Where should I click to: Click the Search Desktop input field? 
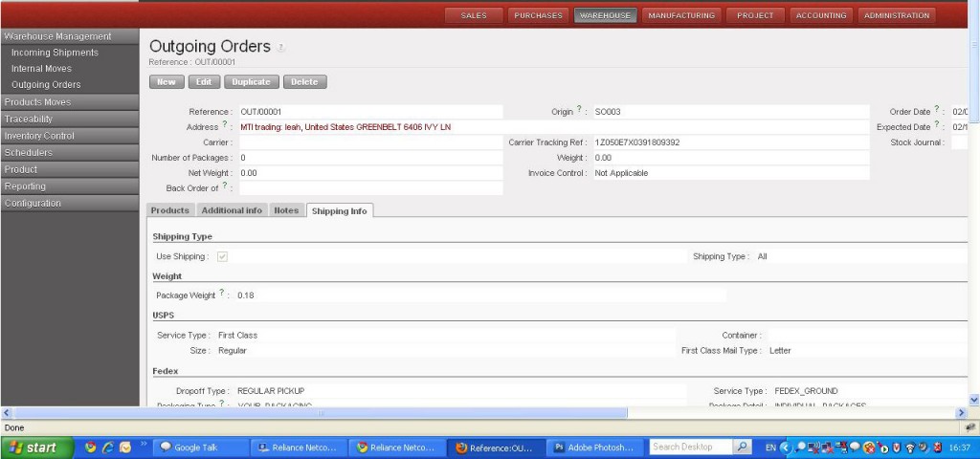coord(689,448)
